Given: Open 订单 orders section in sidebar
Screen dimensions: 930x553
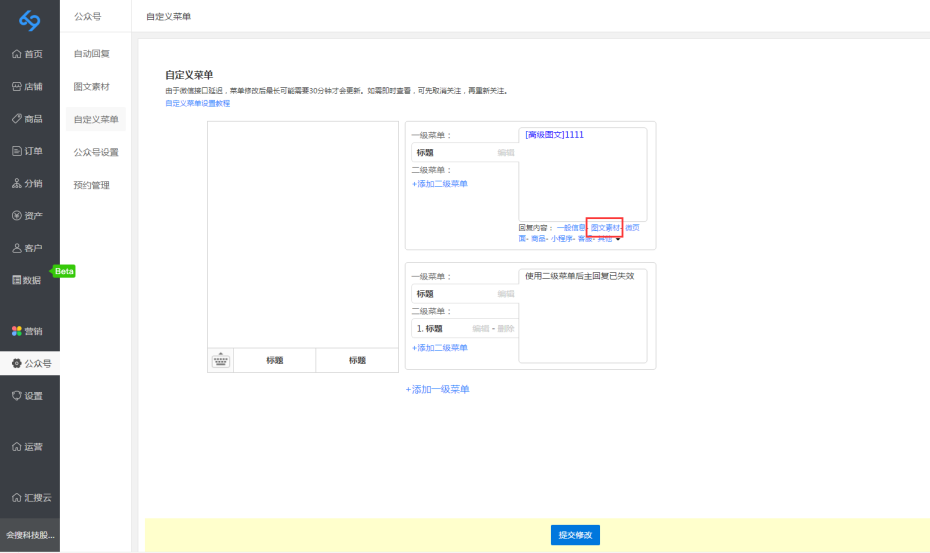Looking at the screenshot, I should pyautogui.click(x=28, y=151).
